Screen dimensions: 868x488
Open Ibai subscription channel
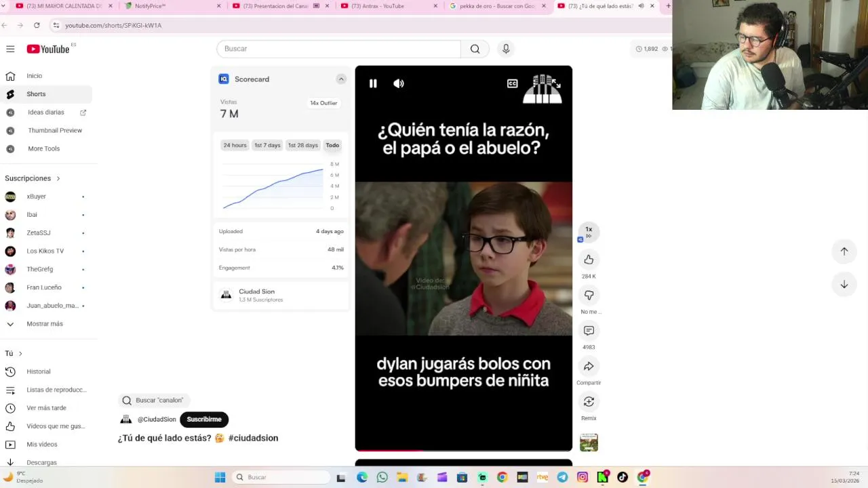click(x=32, y=215)
